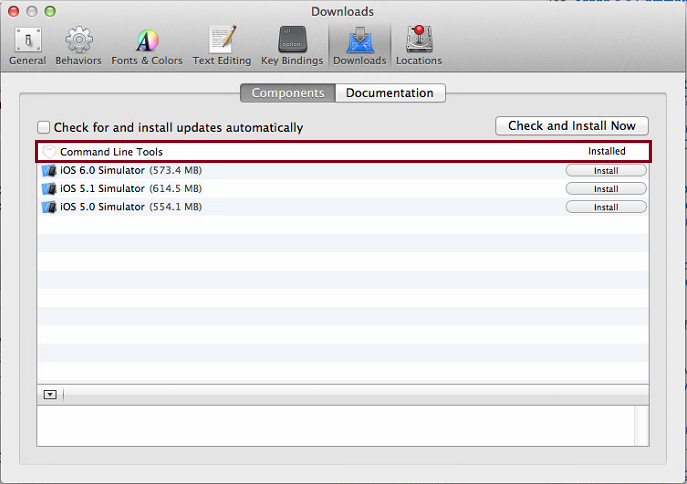
Task: Switch to the Documentation tab
Action: pyautogui.click(x=390, y=93)
